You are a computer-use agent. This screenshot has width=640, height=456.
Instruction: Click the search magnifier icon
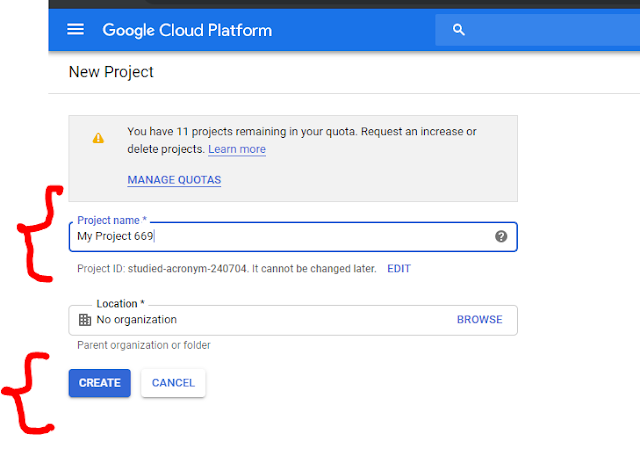459,30
